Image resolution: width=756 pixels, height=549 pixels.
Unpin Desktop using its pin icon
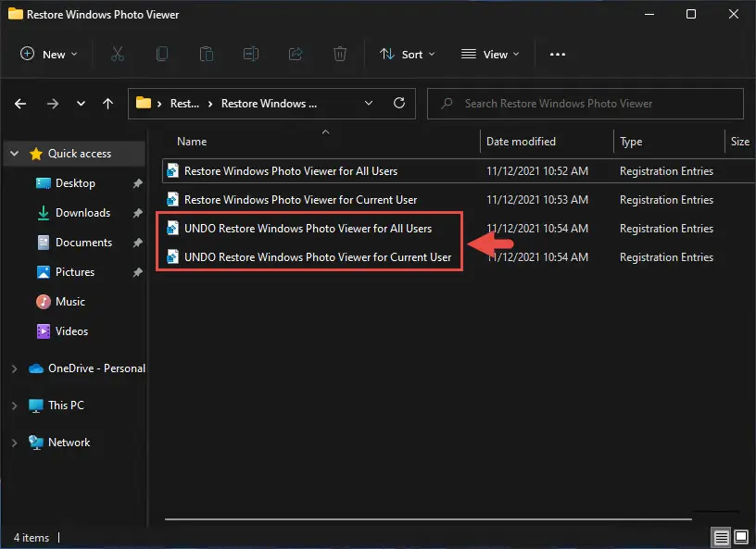pos(138,183)
